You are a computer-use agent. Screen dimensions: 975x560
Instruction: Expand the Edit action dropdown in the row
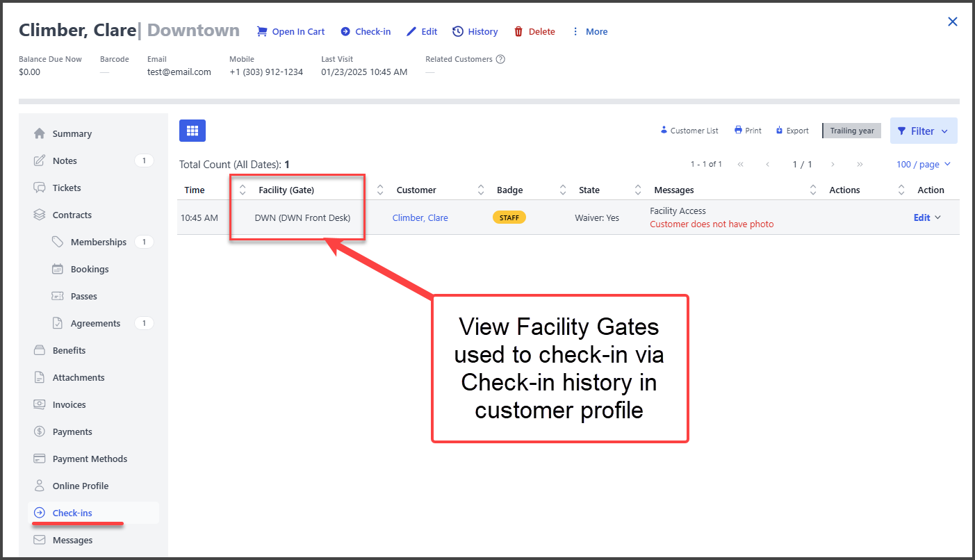click(928, 217)
